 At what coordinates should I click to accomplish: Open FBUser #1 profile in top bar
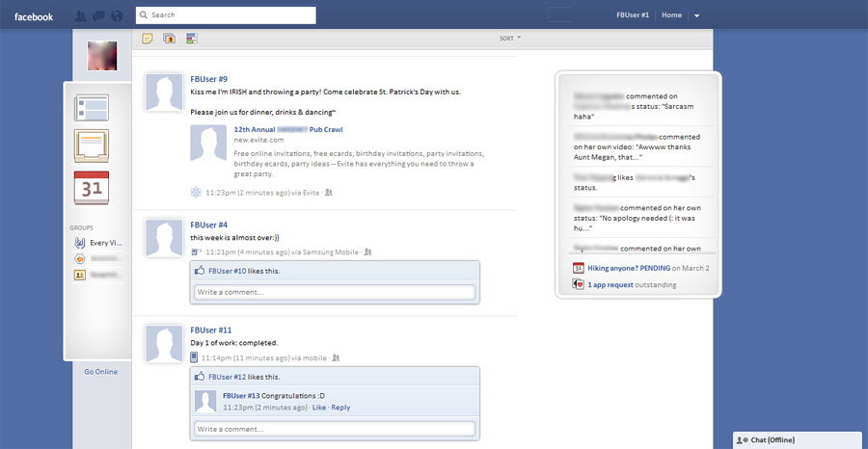(x=633, y=15)
